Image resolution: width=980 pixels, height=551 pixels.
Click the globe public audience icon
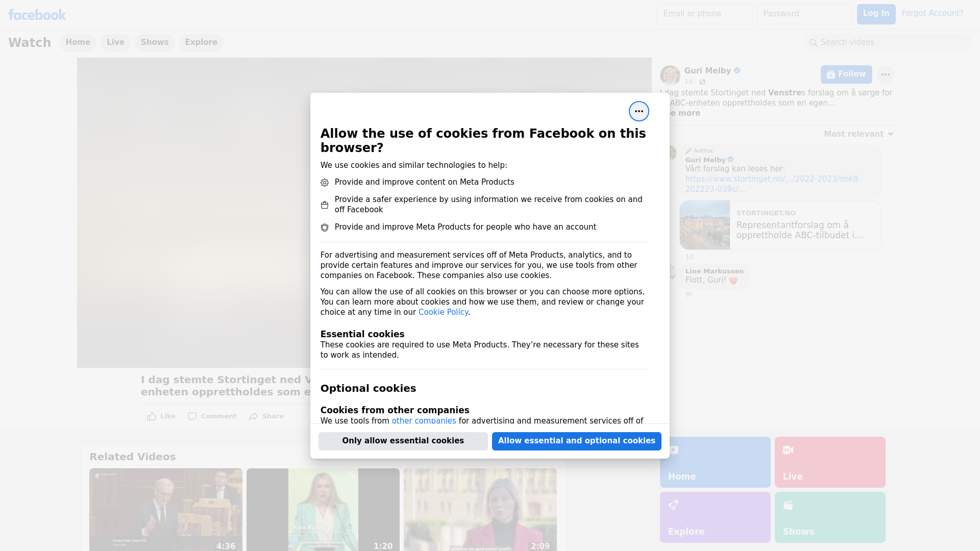tap(702, 82)
